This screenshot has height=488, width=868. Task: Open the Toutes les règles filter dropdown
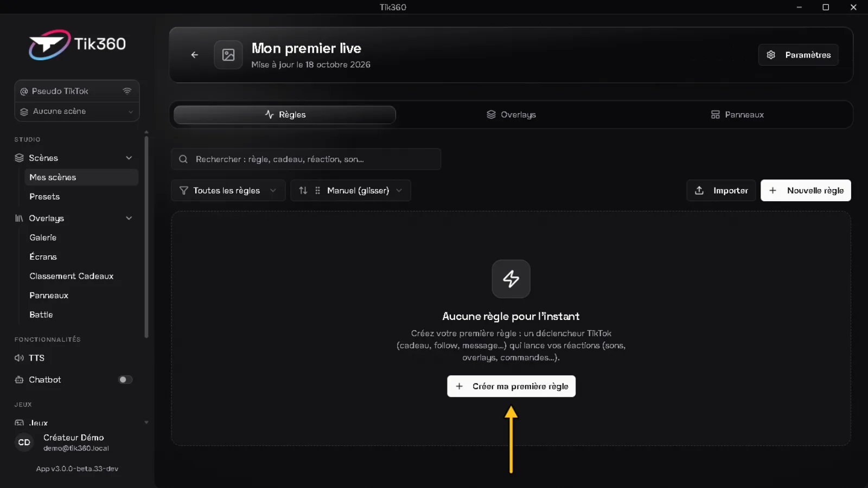(x=228, y=190)
